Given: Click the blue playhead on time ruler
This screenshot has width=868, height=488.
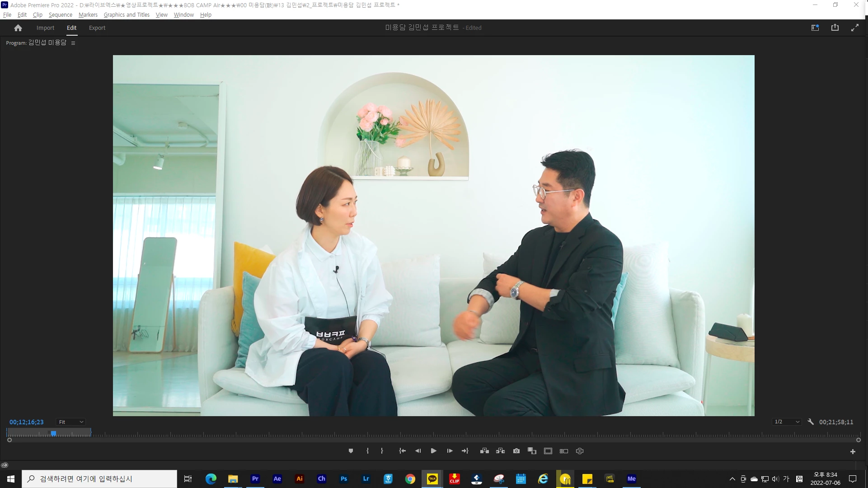Looking at the screenshot, I should point(53,433).
